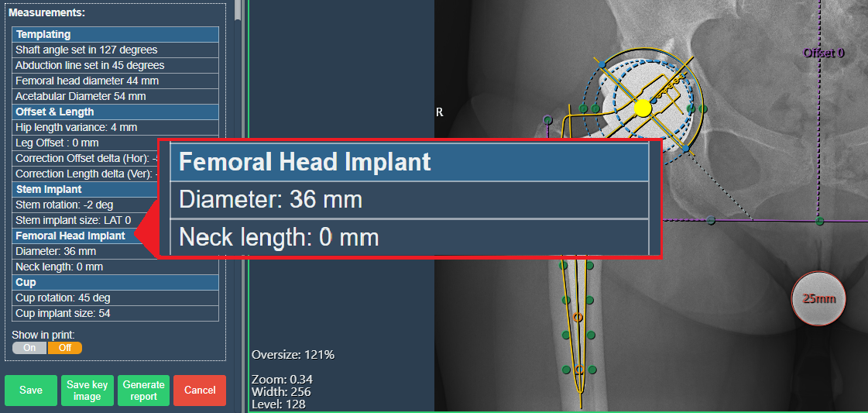Click the R side marker
The height and width of the screenshot is (413, 868).
(440, 112)
